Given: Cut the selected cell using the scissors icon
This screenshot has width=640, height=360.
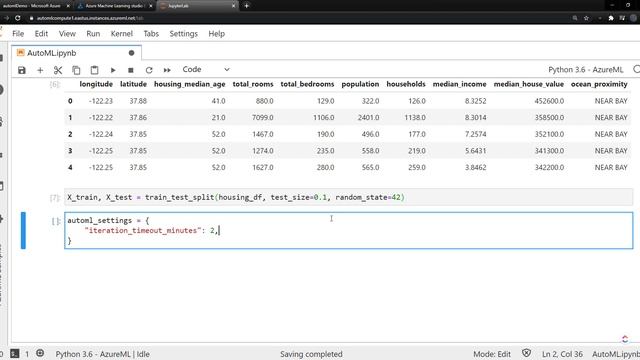Looking at the screenshot, I should point(58,70).
